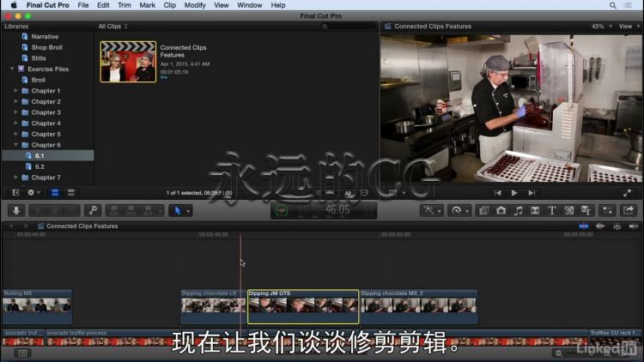Image resolution: width=644 pixels, height=362 pixels.
Task: Open the Apple menu
Action: 14,5
